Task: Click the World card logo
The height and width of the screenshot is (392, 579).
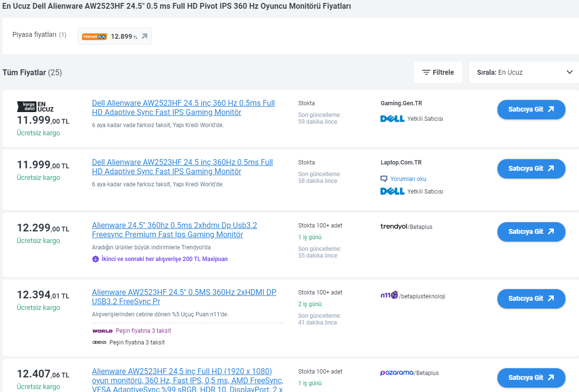Action: (102, 331)
